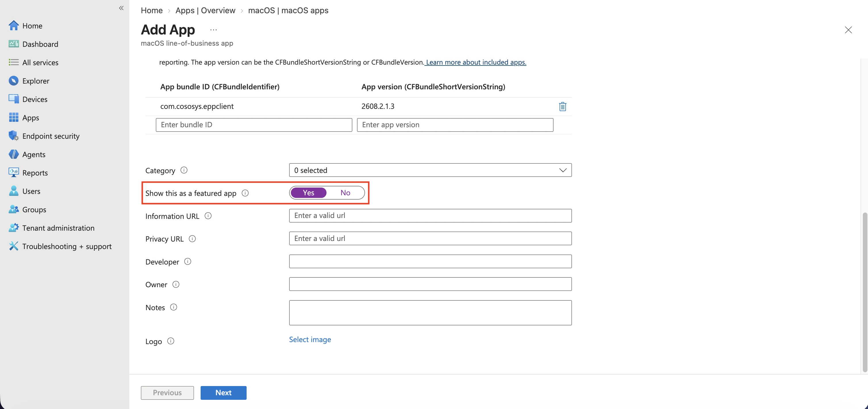Focus the Notes text area
The height and width of the screenshot is (409, 868).
pyautogui.click(x=430, y=313)
